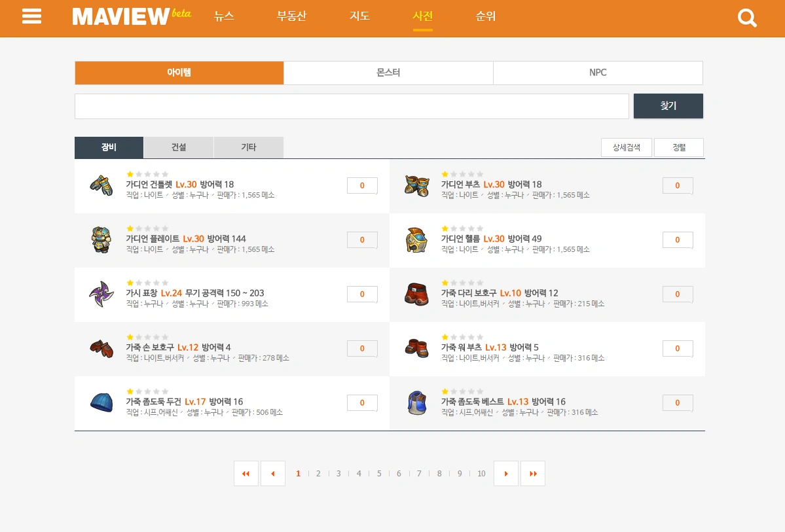Click the 0 counter for 가디언 건틀렛
This screenshot has width=785, height=532.
[362, 186]
